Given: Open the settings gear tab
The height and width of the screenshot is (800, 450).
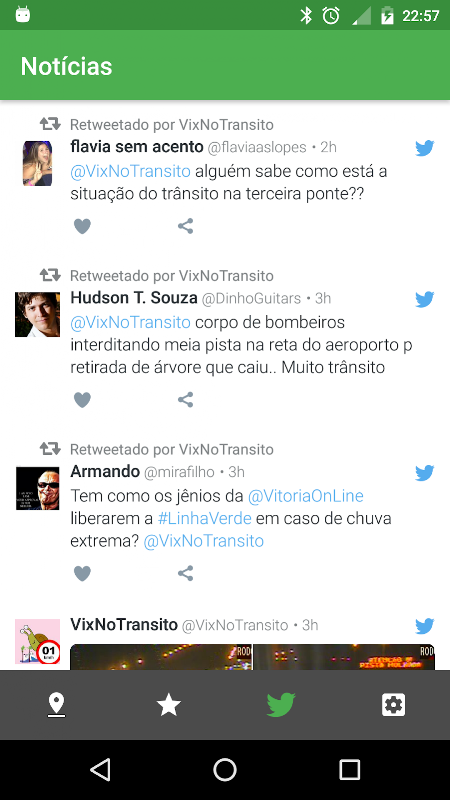Looking at the screenshot, I should tap(393, 705).
